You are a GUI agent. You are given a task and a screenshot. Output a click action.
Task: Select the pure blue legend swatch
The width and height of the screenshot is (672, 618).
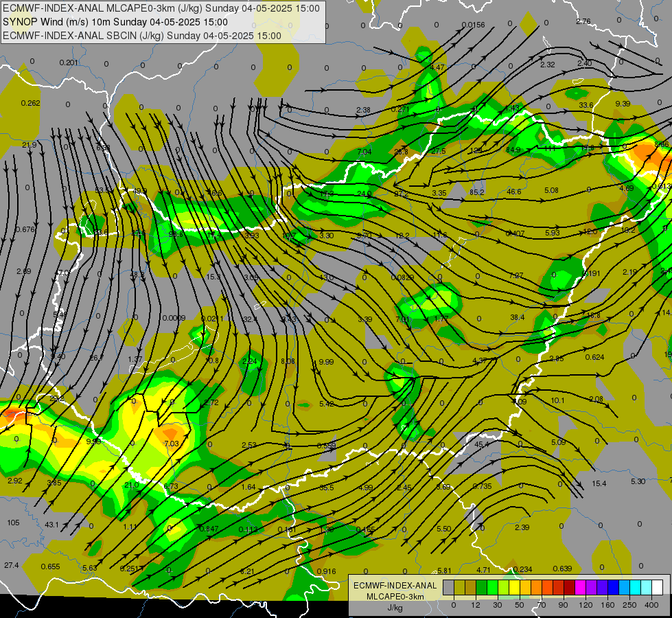coord(613,587)
